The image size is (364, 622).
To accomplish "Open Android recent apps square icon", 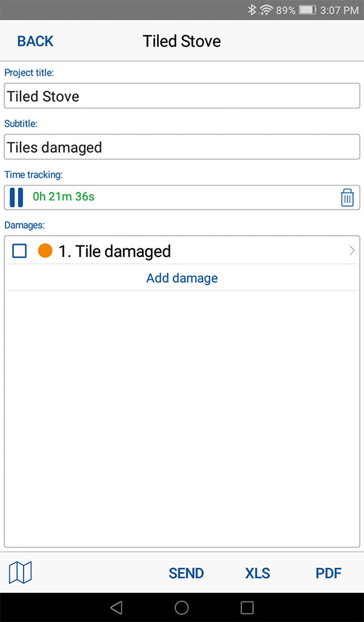I will click(247, 607).
